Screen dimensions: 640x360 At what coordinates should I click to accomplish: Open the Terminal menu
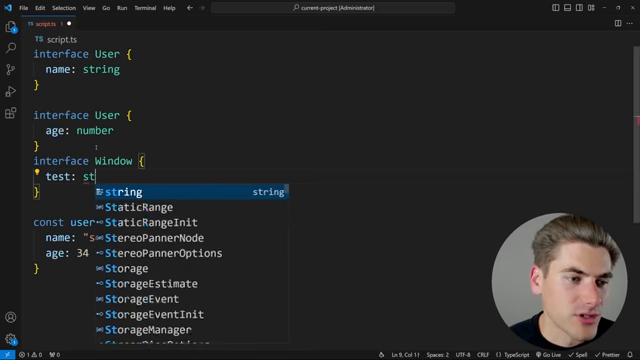tap(145, 8)
